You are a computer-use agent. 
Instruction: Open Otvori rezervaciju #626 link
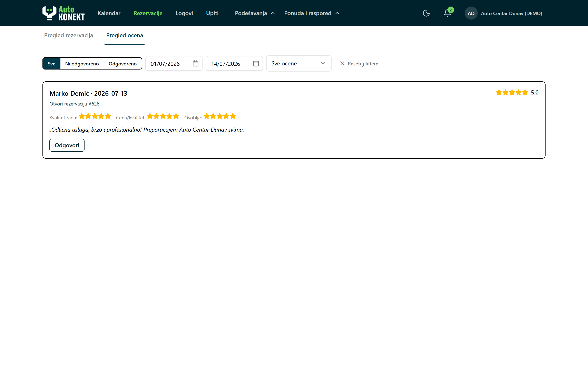[77, 104]
